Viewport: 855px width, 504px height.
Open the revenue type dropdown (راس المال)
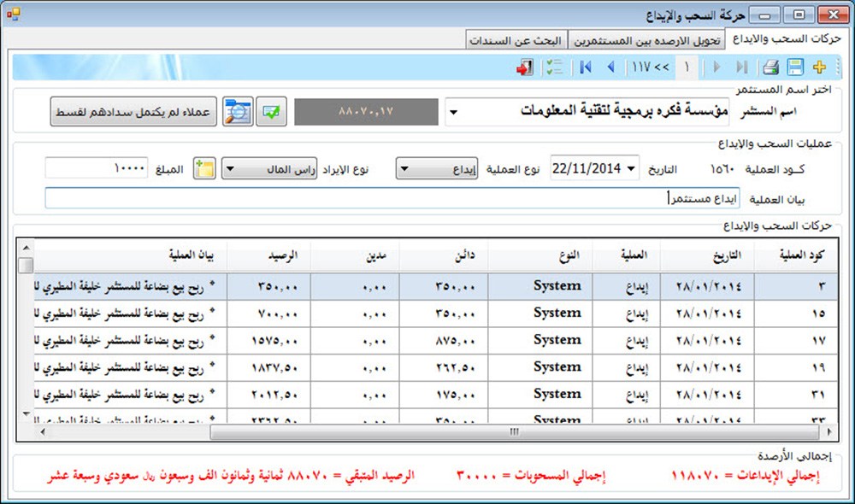click(229, 168)
